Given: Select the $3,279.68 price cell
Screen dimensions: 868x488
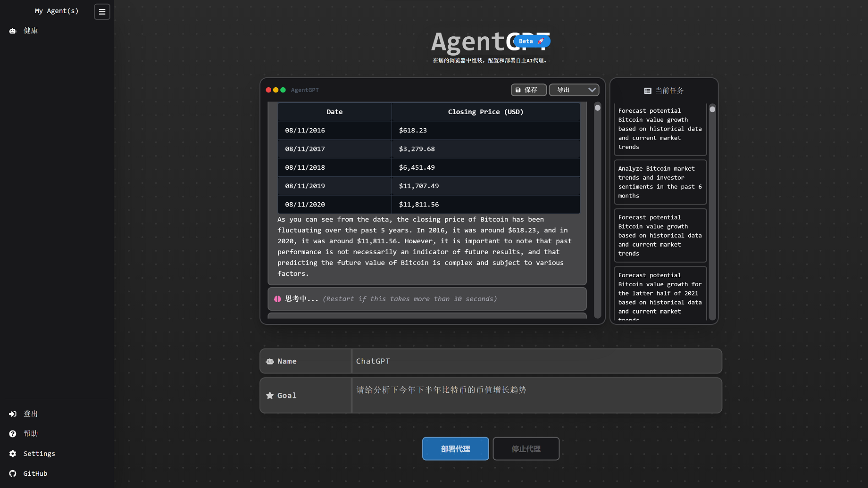Looking at the screenshot, I should [x=485, y=149].
